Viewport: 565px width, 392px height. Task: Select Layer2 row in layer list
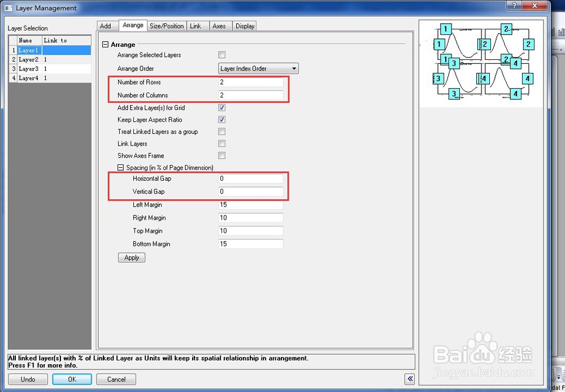coord(50,59)
